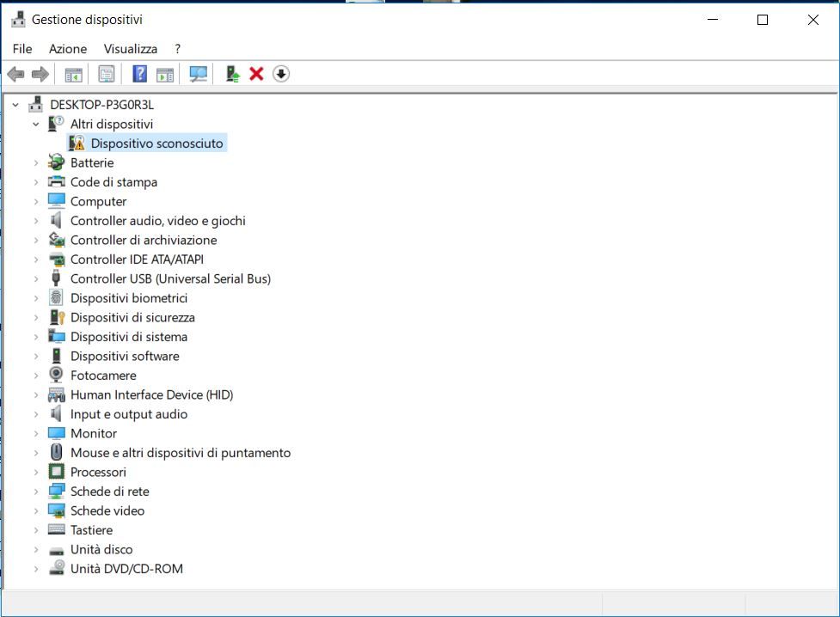Expand the Unità disco category
Viewport: 840px width, 617px height.
(36, 549)
